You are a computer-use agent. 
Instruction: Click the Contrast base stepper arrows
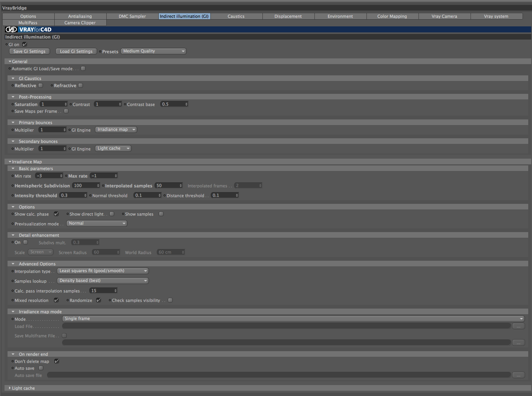[x=186, y=104]
